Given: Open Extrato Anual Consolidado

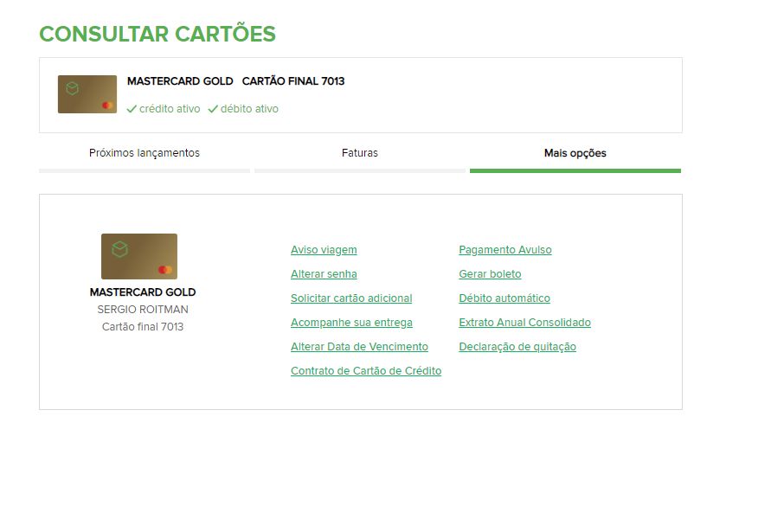Looking at the screenshot, I should (x=524, y=323).
